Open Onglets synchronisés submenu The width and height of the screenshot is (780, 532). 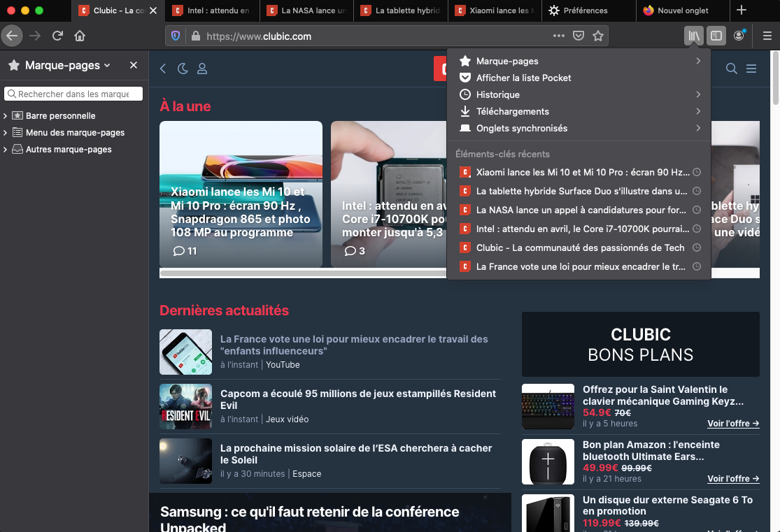tap(579, 128)
